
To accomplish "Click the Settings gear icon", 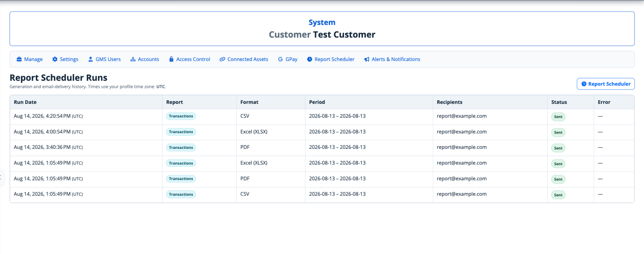I will 55,59.
